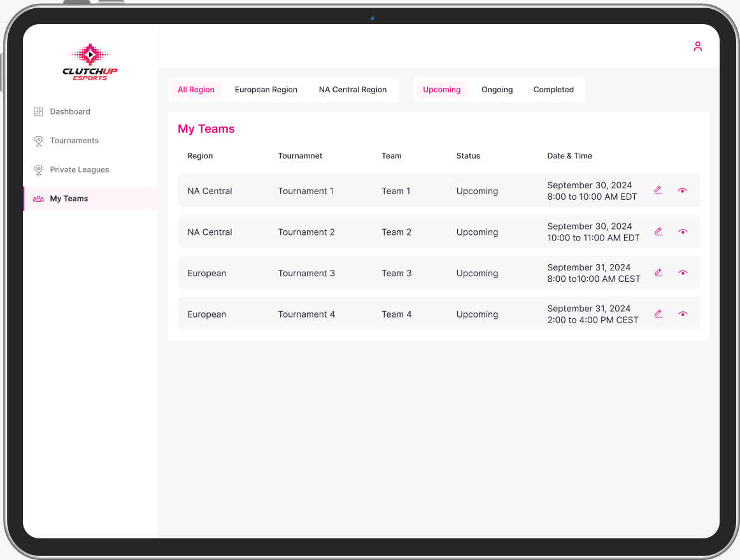Select the Tournament 4 cell
The height and width of the screenshot is (560, 740).
pos(306,314)
